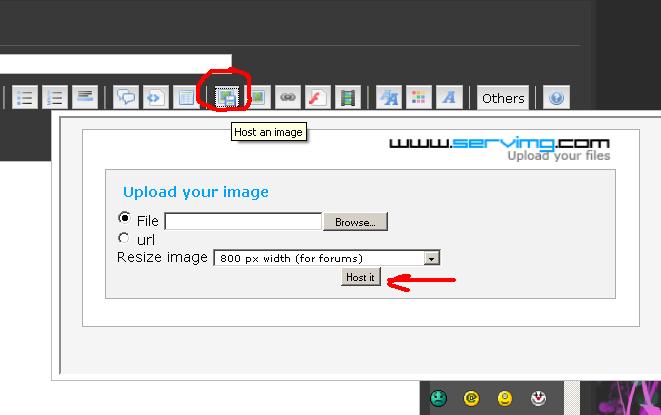Open the Host an image tool

227,97
